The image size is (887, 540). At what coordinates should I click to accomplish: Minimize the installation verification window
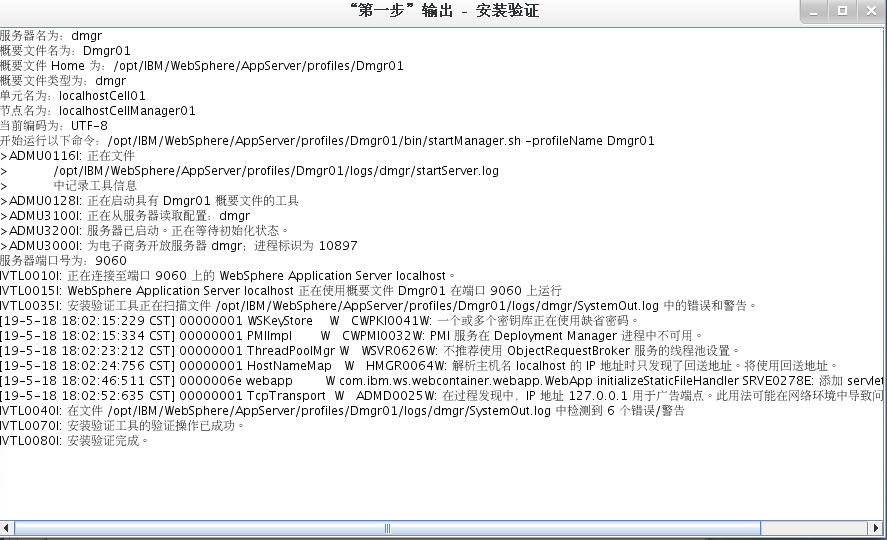pos(813,11)
